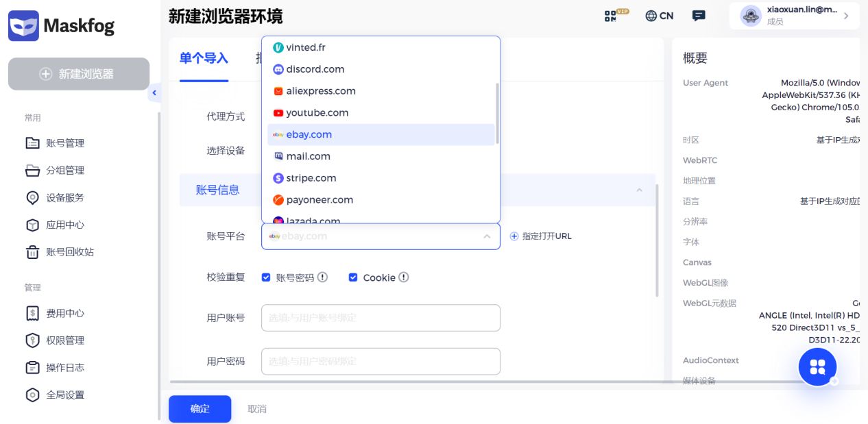This screenshot has height=424, width=868.
Task: Select payoneer.com from platform list
Action: pos(381,200)
